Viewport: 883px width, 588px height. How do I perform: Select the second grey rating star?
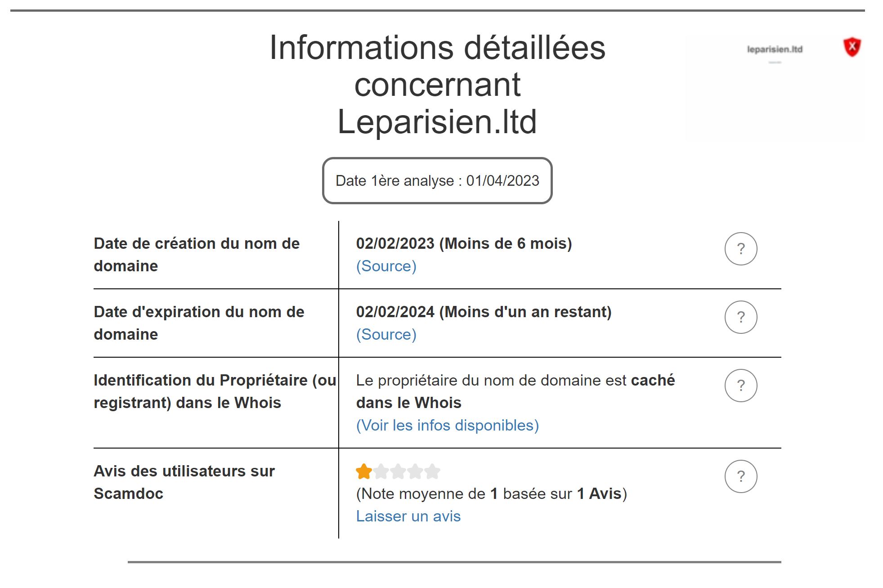point(381,471)
